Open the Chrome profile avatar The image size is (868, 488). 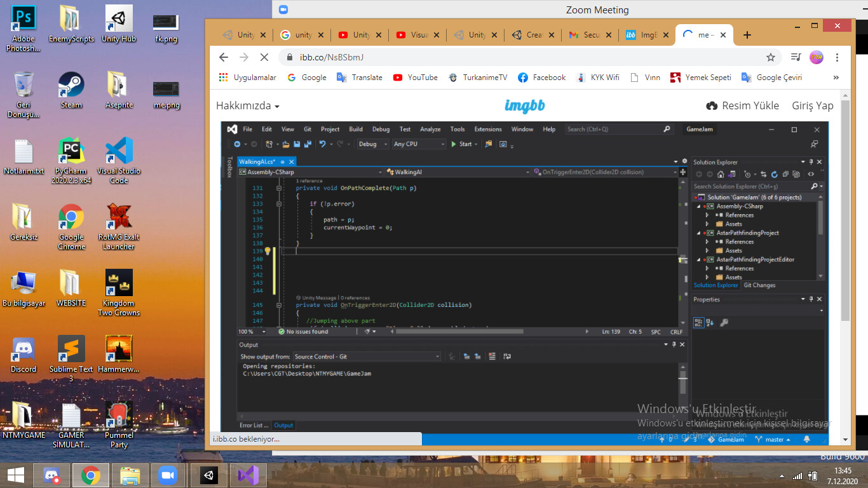click(817, 57)
